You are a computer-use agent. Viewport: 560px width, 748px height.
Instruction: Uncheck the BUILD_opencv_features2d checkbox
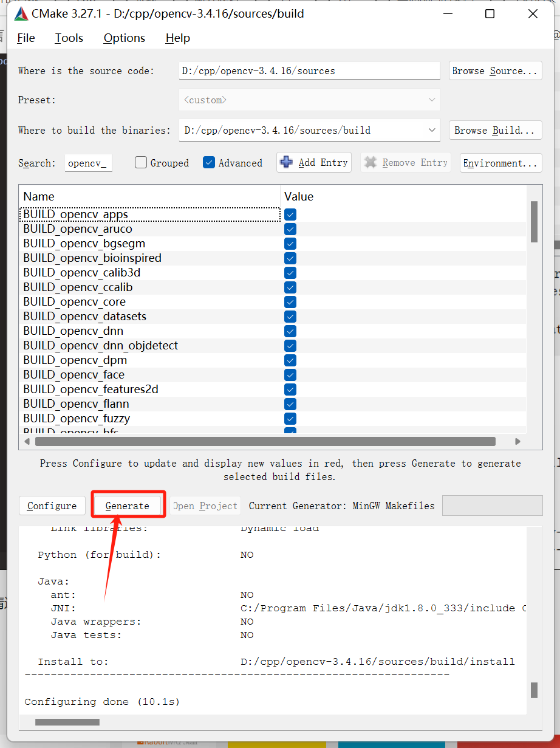(x=290, y=389)
